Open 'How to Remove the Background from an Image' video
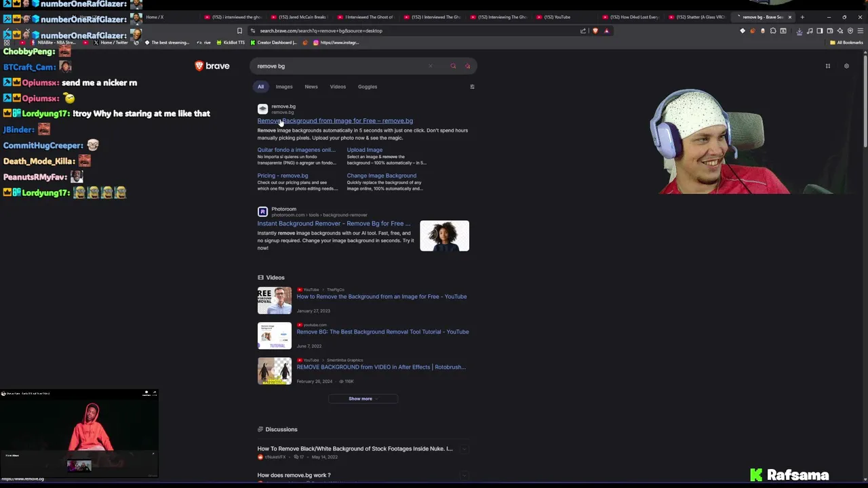 (x=382, y=296)
